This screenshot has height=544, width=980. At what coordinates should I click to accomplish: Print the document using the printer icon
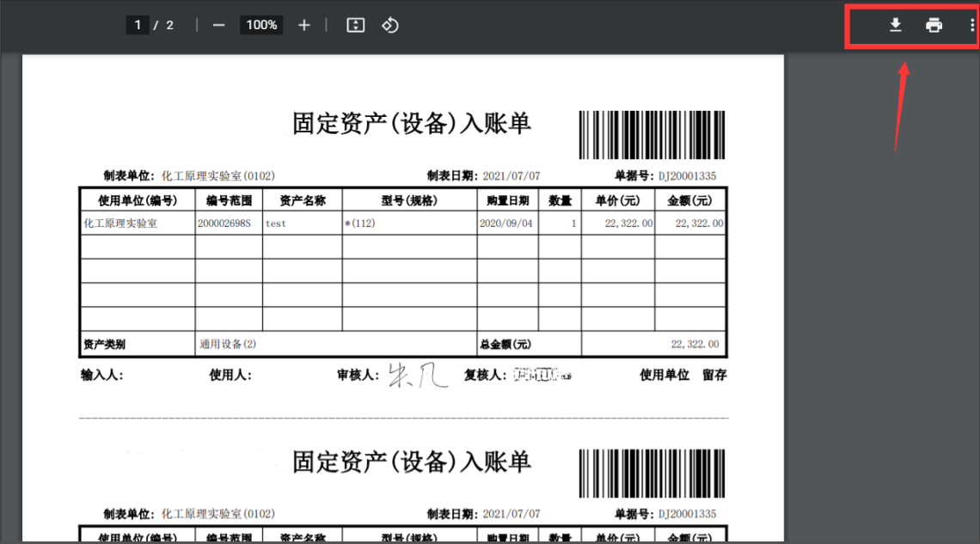934,25
